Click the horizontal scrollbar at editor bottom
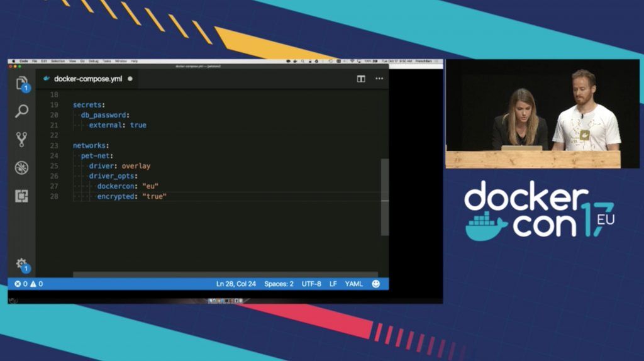The height and width of the screenshot is (361, 644). pyautogui.click(x=226, y=274)
